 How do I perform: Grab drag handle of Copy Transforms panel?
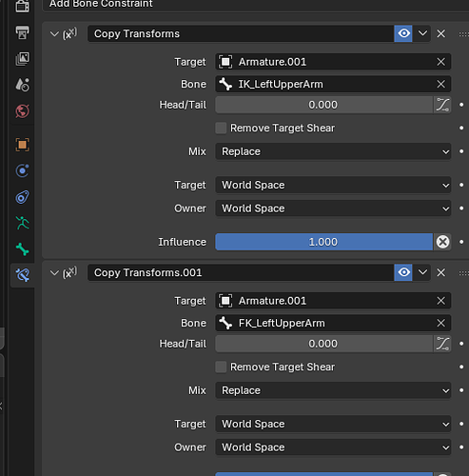coord(463,34)
